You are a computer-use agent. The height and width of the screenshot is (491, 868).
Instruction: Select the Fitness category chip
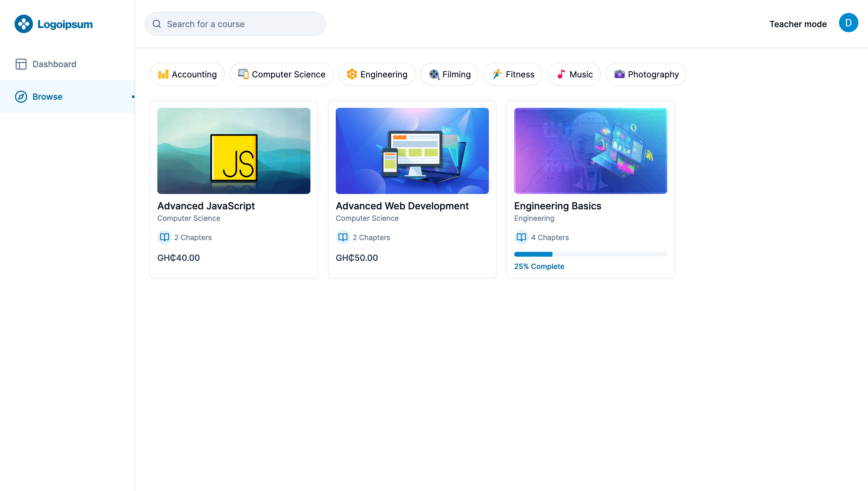tap(512, 74)
